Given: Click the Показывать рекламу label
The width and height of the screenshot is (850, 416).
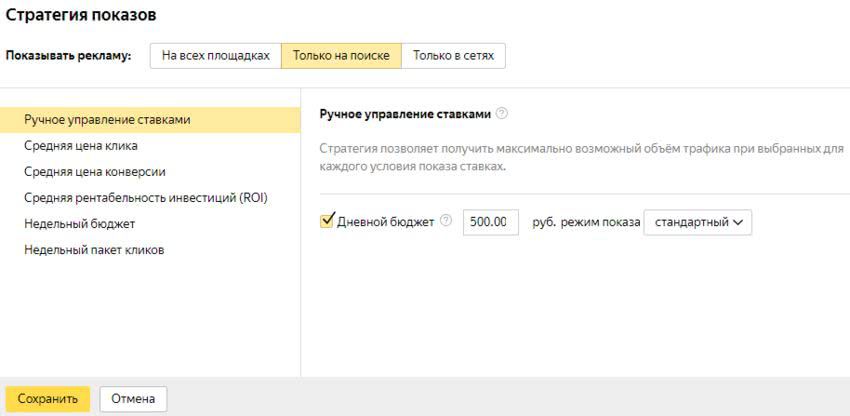Looking at the screenshot, I should (69, 57).
